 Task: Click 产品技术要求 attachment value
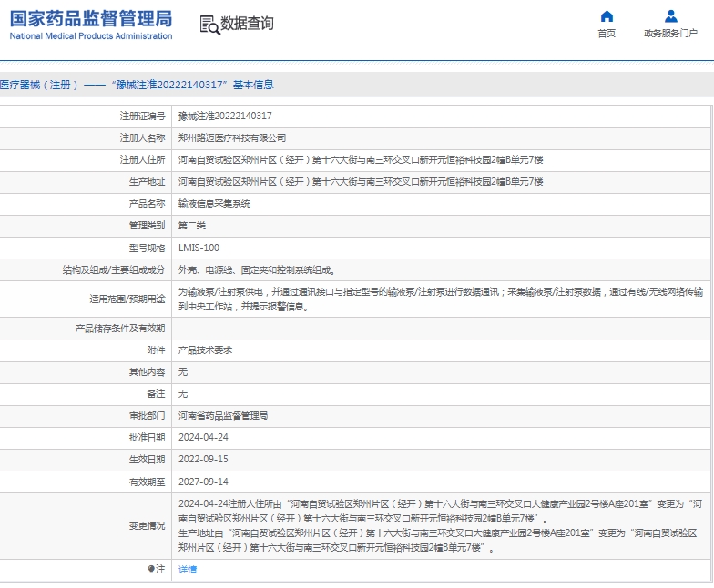(205, 350)
